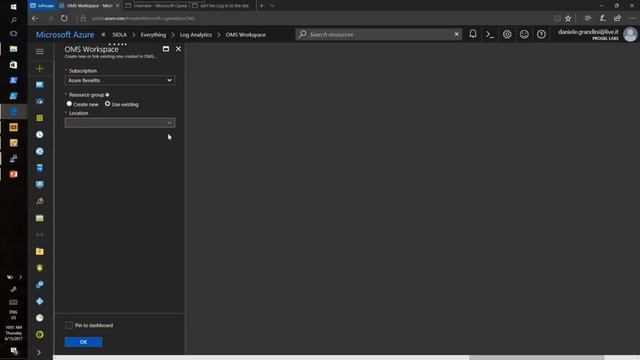Viewport: 640px width, 360px height.
Task: Click the horizontal scrollbar at the bottom
Action: tap(536, 358)
